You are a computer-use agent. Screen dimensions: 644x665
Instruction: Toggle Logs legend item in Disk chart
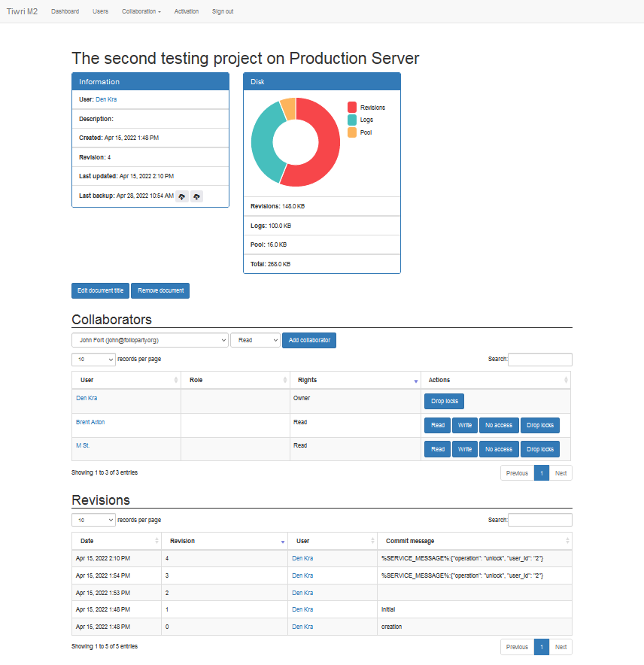click(366, 120)
